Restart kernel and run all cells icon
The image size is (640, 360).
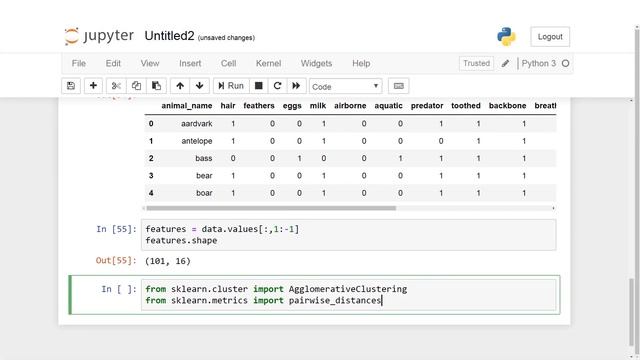(x=296, y=86)
